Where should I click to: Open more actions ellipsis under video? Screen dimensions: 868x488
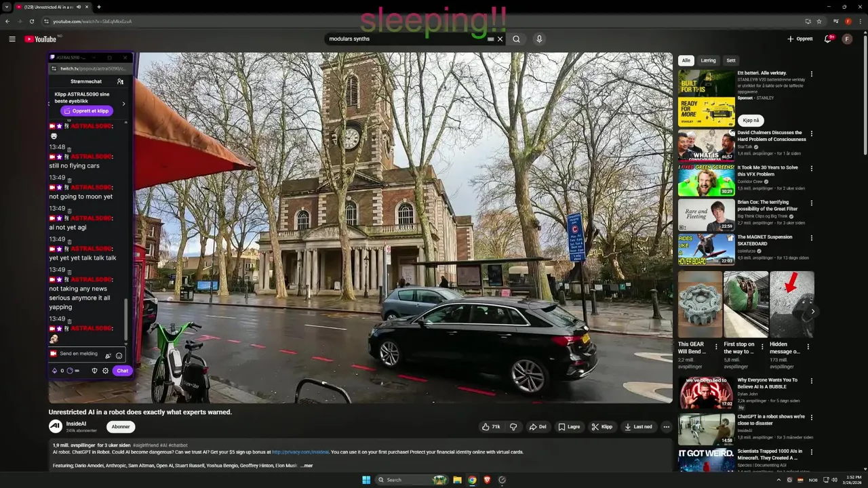pos(667,427)
